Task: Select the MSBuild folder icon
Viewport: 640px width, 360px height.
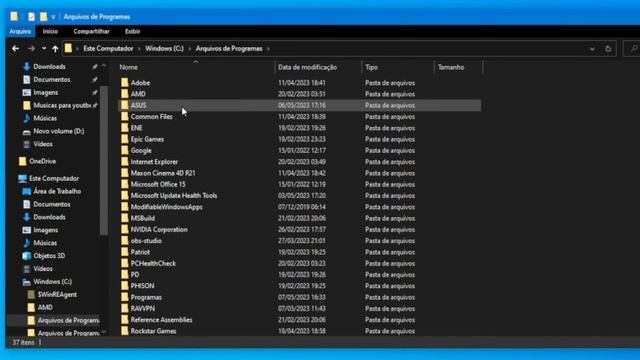Action: (x=124, y=218)
